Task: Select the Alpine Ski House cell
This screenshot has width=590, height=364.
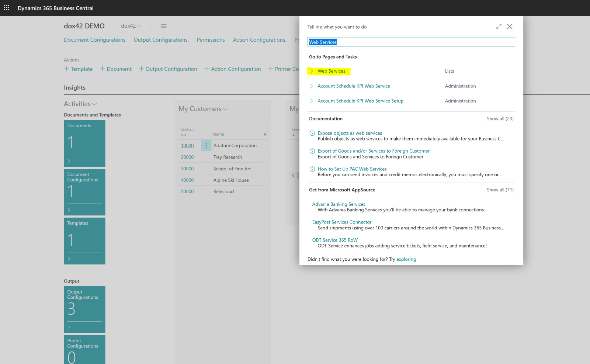Action: pyautogui.click(x=231, y=180)
